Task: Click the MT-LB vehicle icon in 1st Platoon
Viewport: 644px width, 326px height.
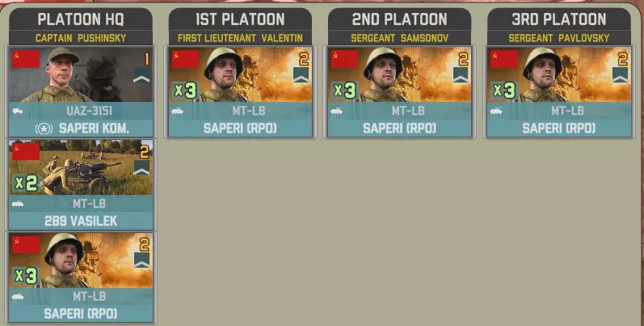Action: [x=177, y=111]
